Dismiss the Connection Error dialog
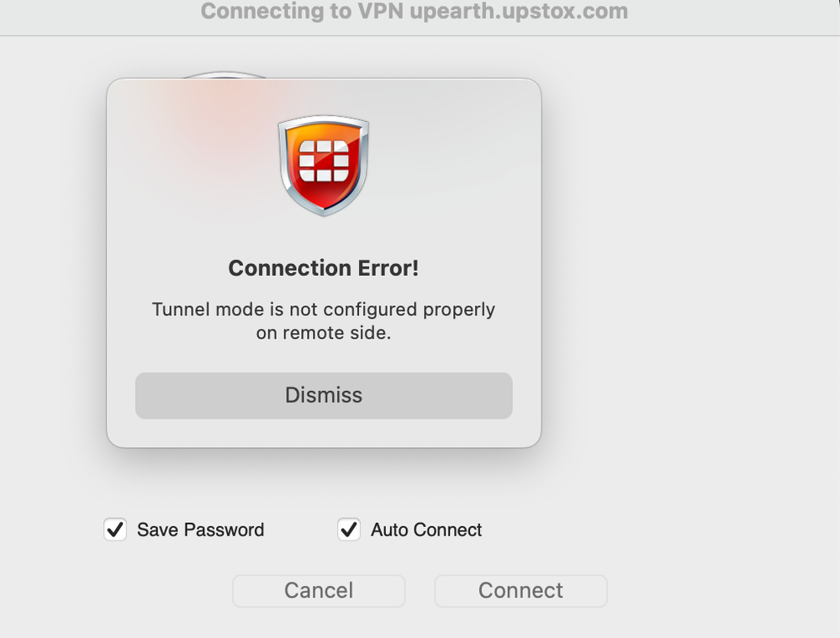 (x=324, y=395)
